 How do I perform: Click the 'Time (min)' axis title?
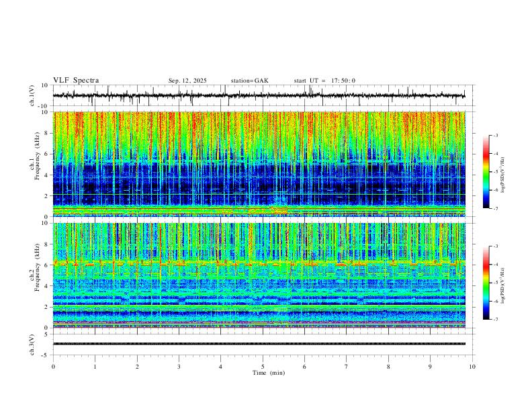click(269, 373)
